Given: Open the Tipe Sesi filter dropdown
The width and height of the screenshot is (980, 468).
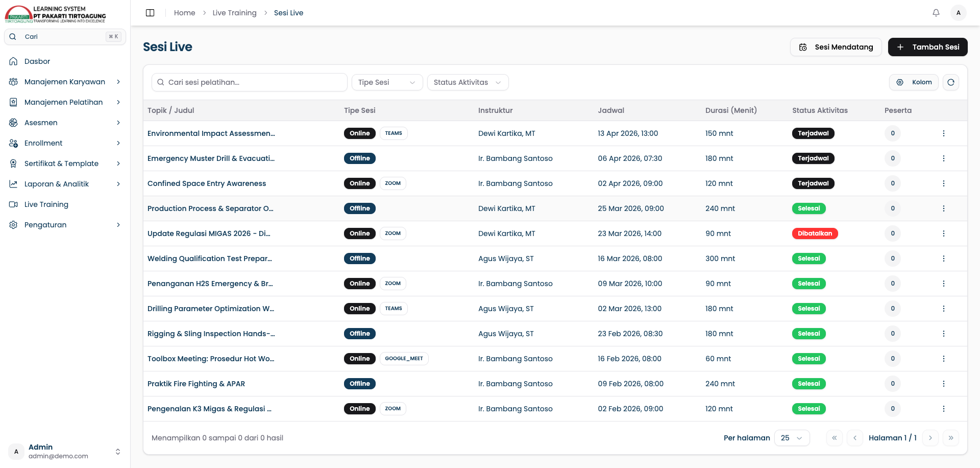Looking at the screenshot, I should coord(387,82).
